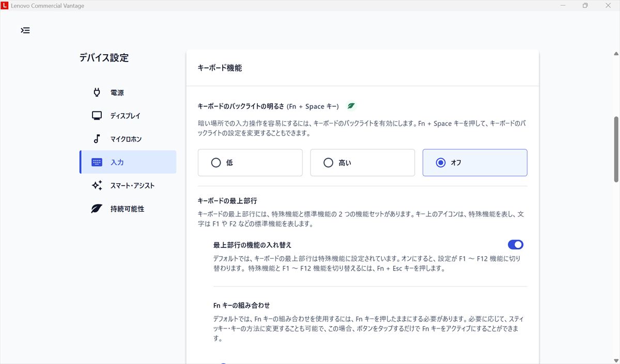The image size is (620, 364).
Task: Open the ディスプレイ settings section
Action: (x=125, y=116)
